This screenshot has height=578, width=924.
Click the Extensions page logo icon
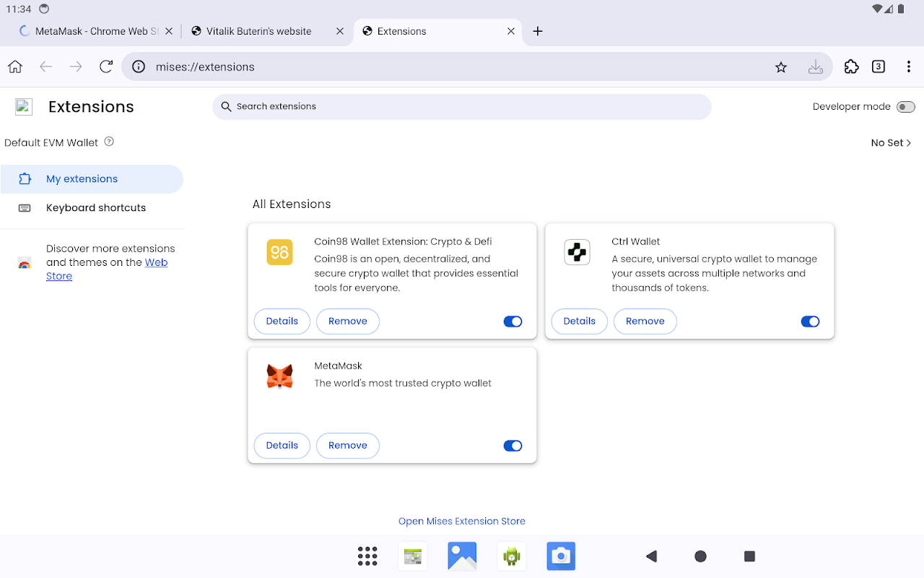tap(24, 107)
